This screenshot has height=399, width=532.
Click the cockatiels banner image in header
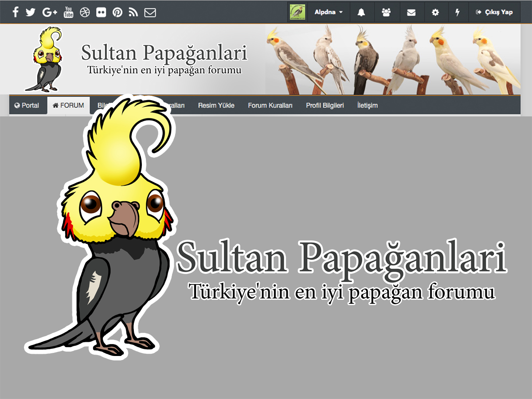(393, 59)
